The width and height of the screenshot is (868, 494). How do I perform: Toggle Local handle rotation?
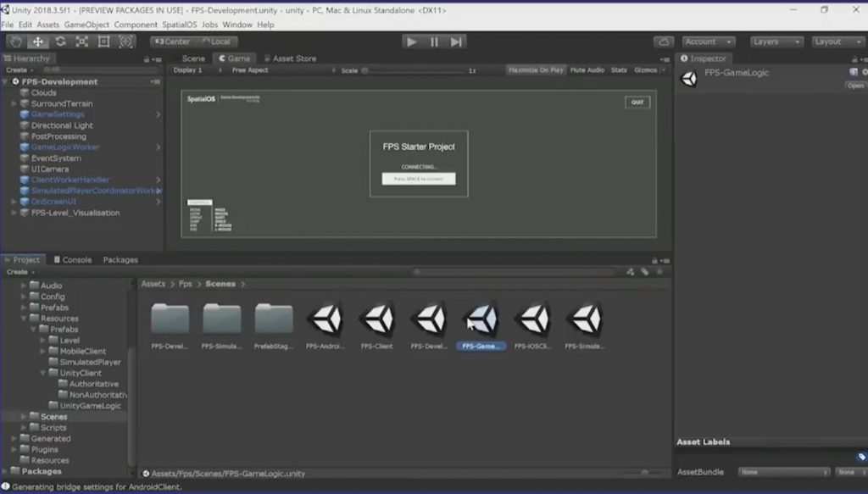click(216, 42)
